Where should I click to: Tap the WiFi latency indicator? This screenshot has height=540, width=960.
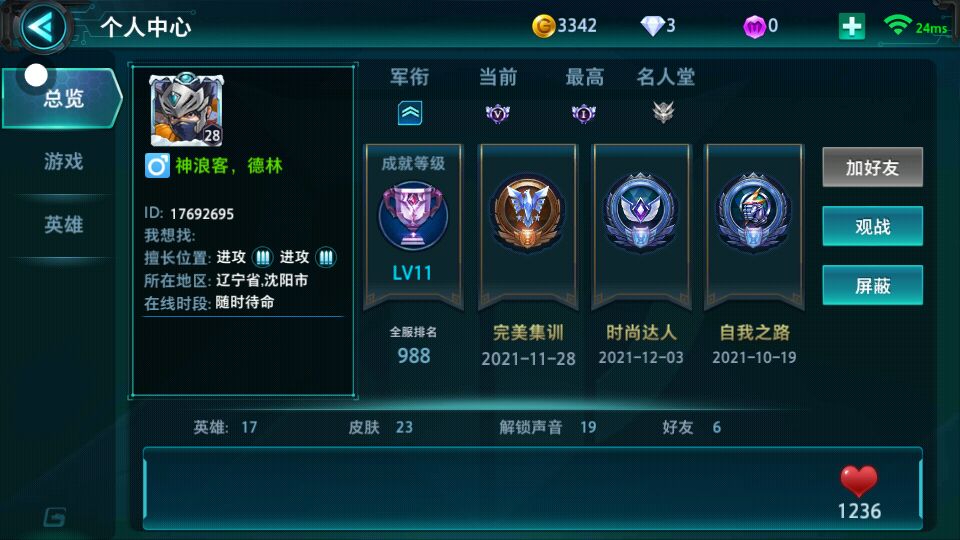[915, 26]
